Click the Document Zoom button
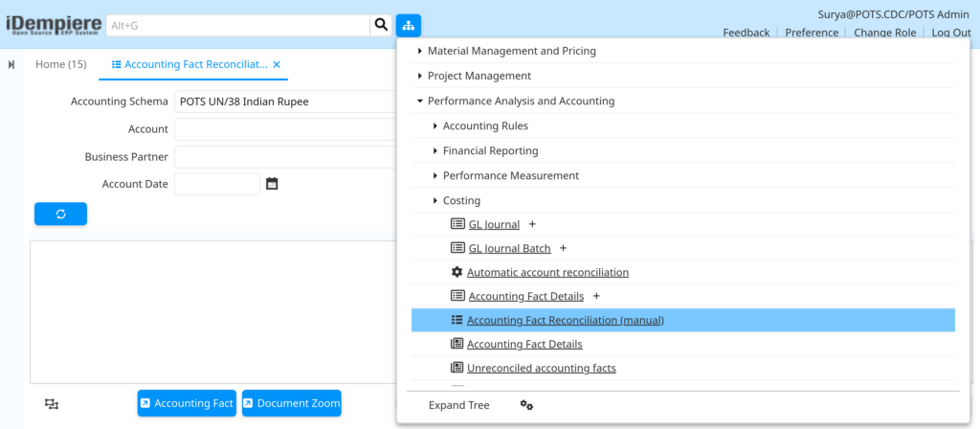Viewport: 980px width, 429px height. click(x=292, y=403)
